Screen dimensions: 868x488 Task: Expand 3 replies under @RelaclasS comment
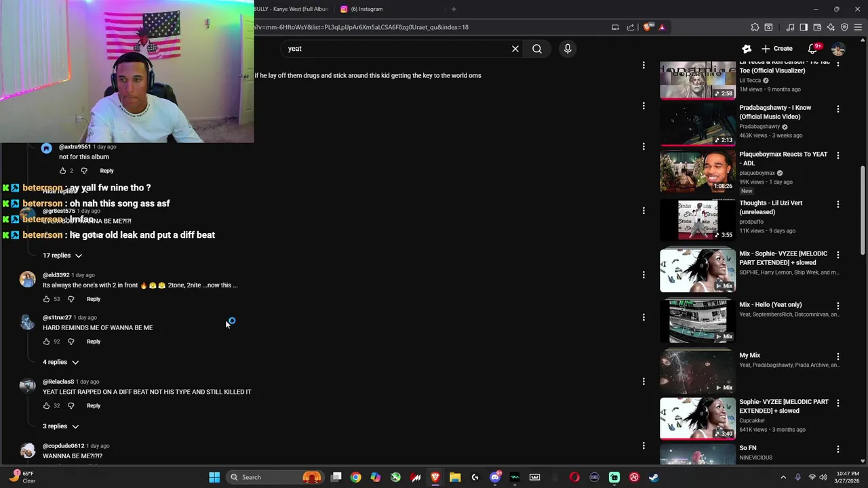pyautogui.click(x=61, y=426)
